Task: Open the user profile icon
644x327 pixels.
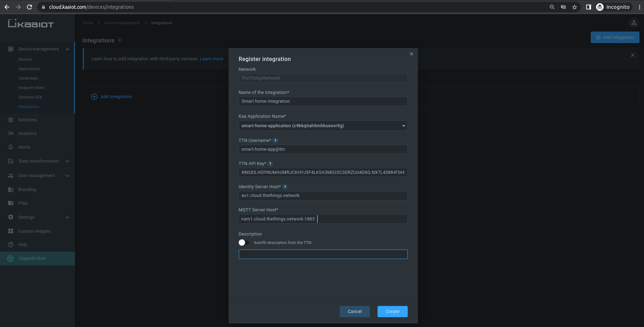Action: pos(634,23)
